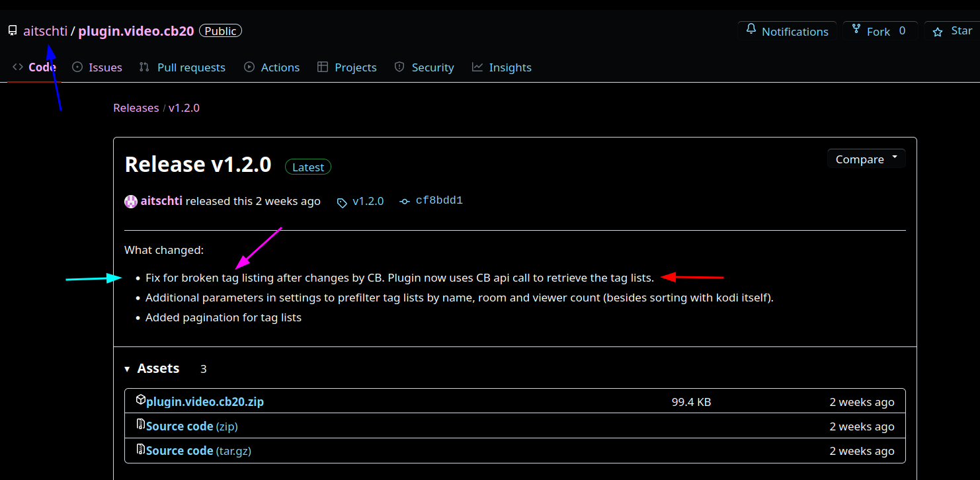Viewport: 980px width, 480px height.
Task: Open the commit cf8bdd1 link
Action: [439, 201]
